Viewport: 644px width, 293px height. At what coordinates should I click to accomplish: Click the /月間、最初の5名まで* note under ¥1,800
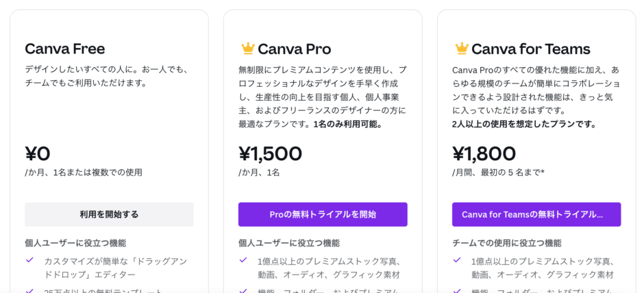(498, 173)
